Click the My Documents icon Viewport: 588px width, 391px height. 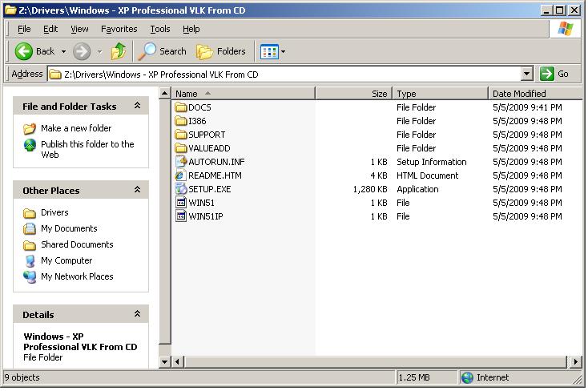pyautogui.click(x=30, y=228)
